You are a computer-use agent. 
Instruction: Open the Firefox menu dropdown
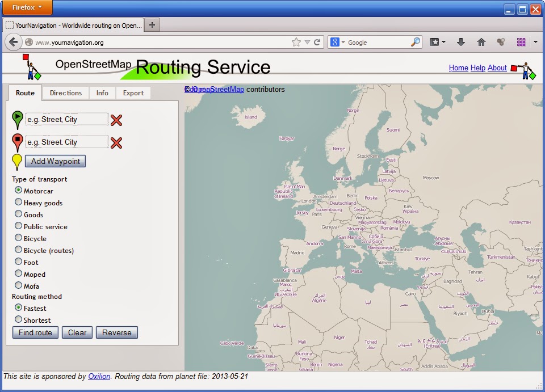27,7
